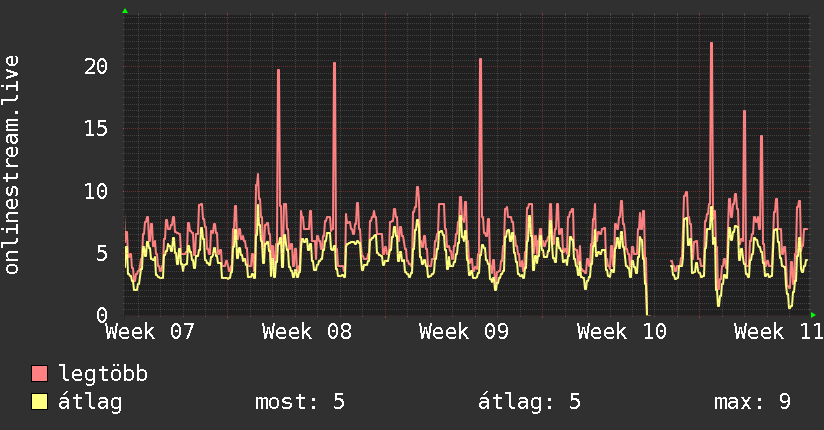Click the 'Week 08' axis label
This screenshot has width=824, height=430.
(x=307, y=332)
